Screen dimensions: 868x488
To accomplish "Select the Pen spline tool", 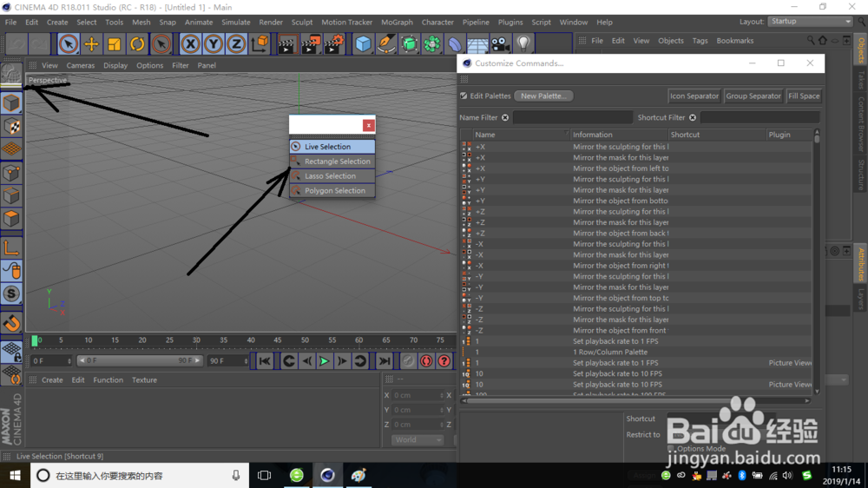I will [386, 43].
